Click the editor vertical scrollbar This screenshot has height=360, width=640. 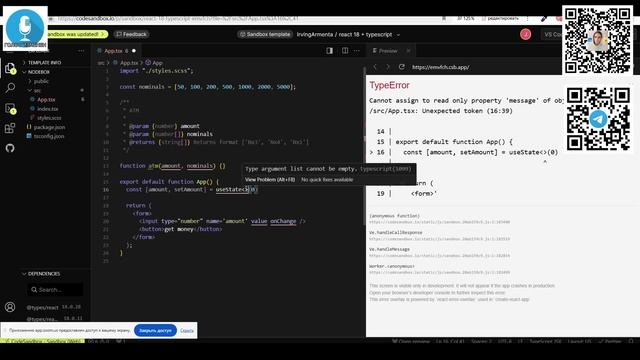tap(364, 147)
